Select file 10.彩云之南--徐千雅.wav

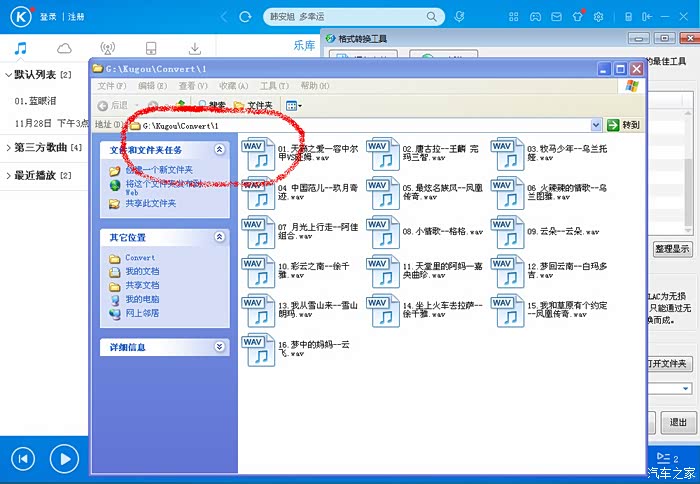pos(296,271)
